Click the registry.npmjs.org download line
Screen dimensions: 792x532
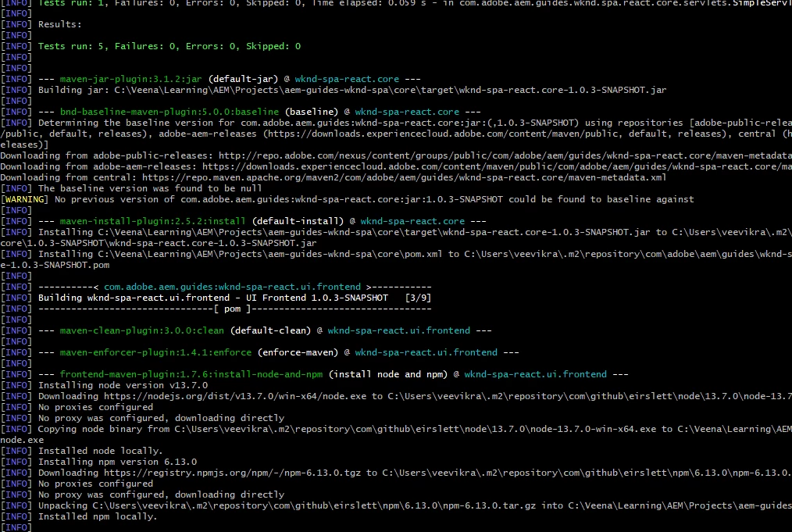(x=415, y=473)
